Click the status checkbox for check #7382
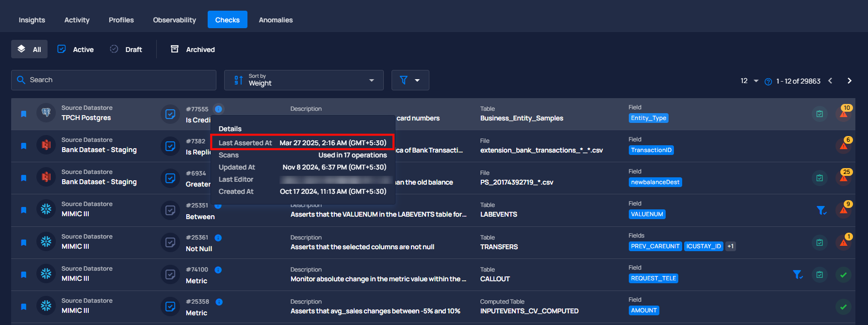 coord(170,146)
